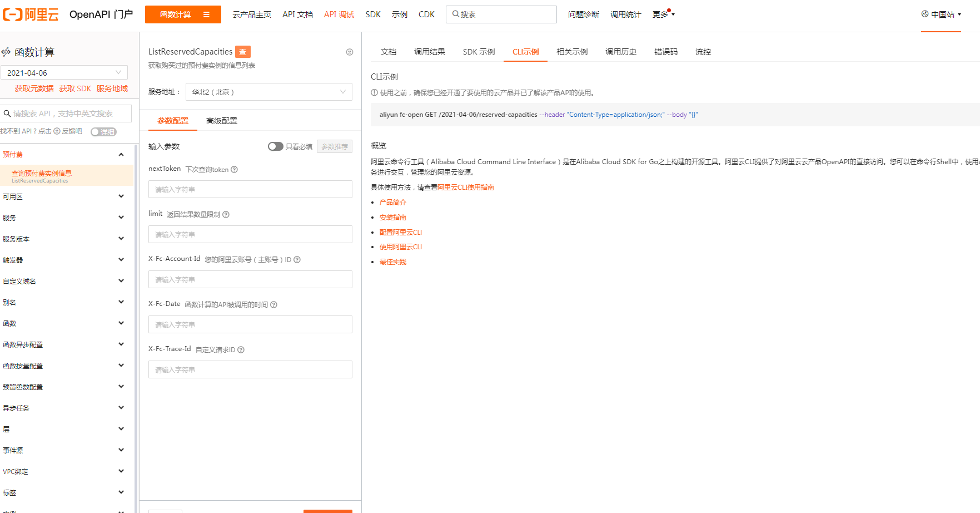980x513 pixels.
Task: Click the 获取 SDK link
Action: pyautogui.click(x=75, y=89)
